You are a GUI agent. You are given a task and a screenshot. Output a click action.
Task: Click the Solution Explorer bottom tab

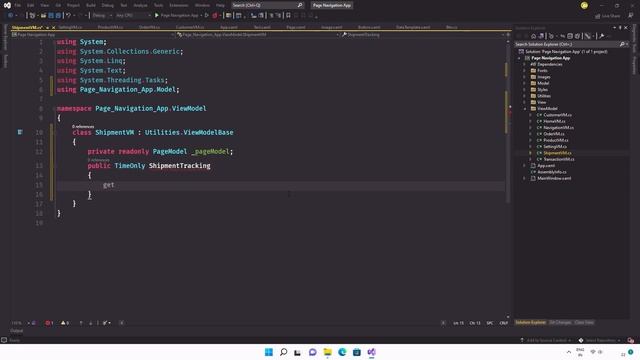(x=530, y=322)
